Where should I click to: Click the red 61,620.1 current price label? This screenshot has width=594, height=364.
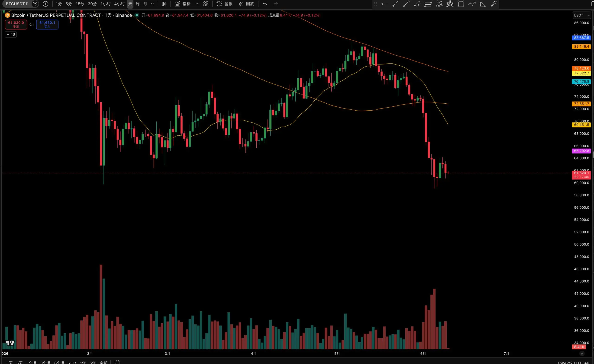pos(581,175)
